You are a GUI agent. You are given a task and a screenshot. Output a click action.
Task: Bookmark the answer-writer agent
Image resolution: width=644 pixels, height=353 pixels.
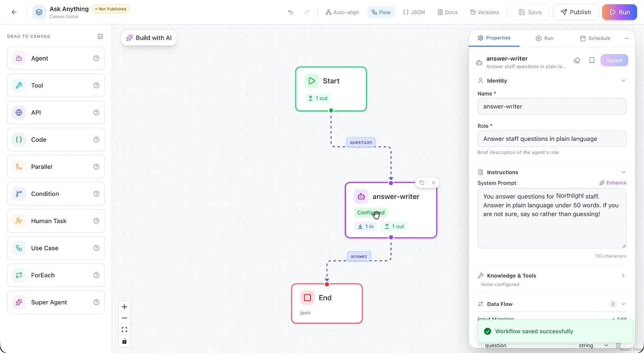(592, 60)
